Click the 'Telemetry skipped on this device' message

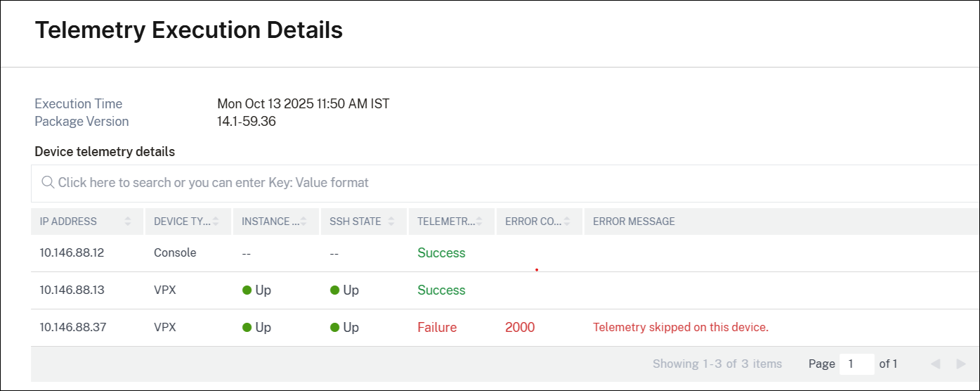pos(681,328)
